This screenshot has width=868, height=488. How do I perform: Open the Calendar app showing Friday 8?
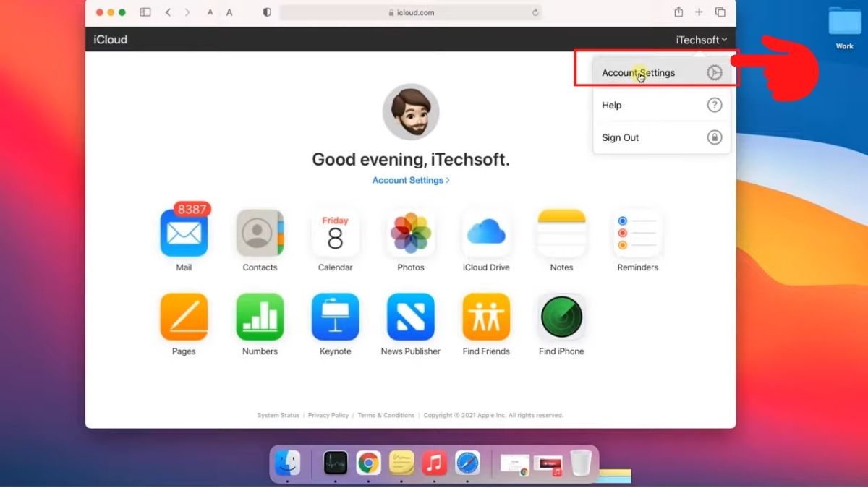pos(335,233)
